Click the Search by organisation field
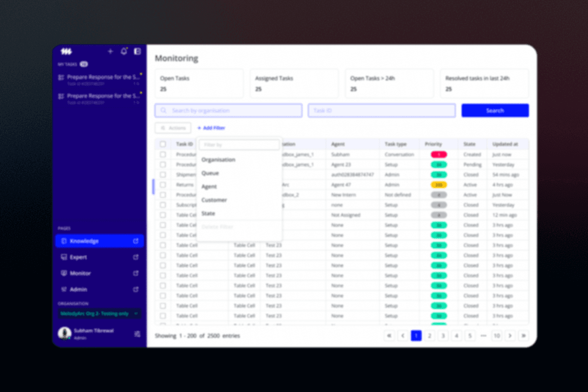Image resolution: width=588 pixels, height=392 pixels. pyautogui.click(x=228, y=111)
